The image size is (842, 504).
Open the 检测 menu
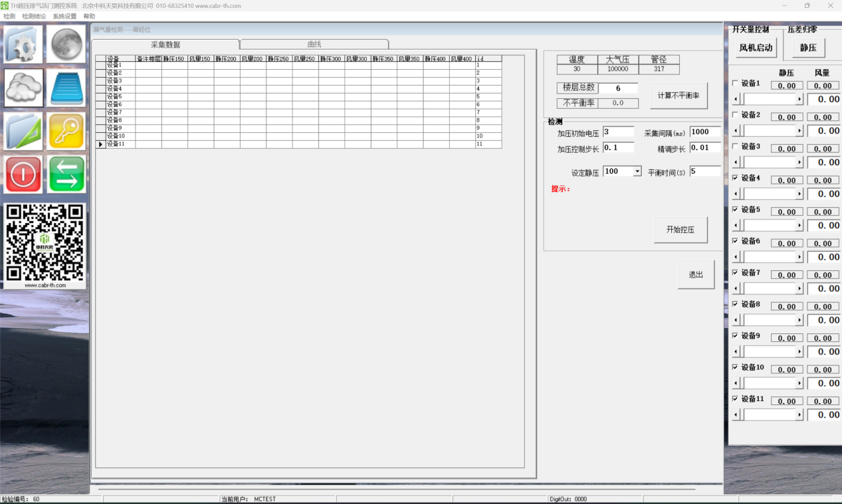pyautogui.click(x=9, y=17)
